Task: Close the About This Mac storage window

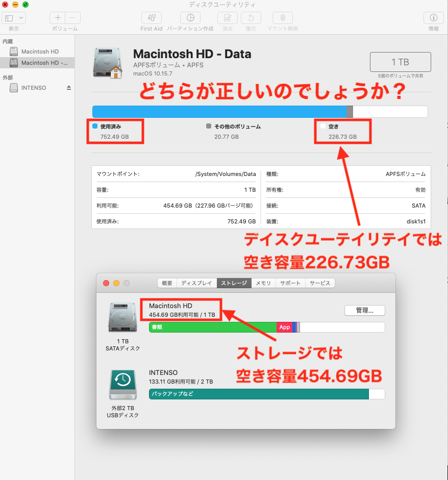Action: tap(106, 283)
